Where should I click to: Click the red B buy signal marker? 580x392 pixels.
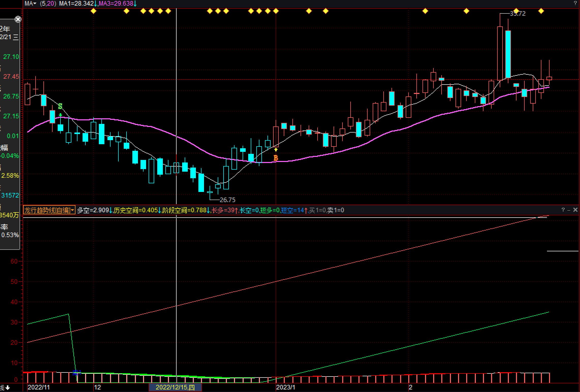[276, 158]
